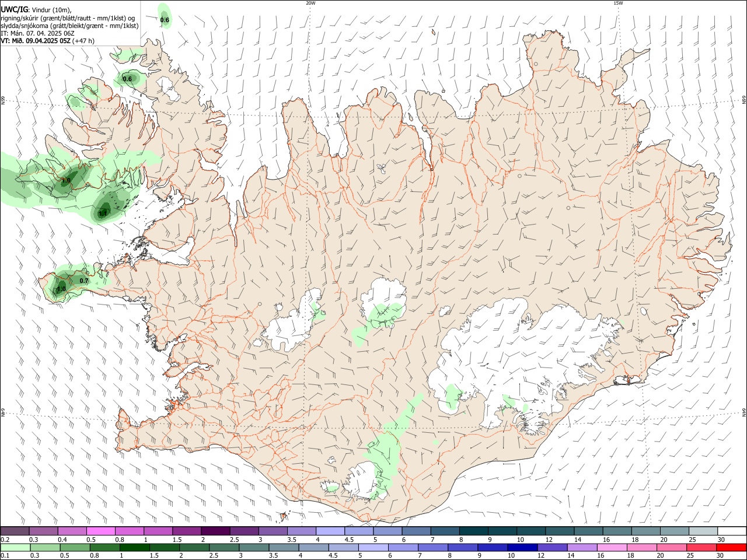Pick the grey-green swatch labeled 3 in rain legend
The image size is (747, 560).
pos(254,547)
